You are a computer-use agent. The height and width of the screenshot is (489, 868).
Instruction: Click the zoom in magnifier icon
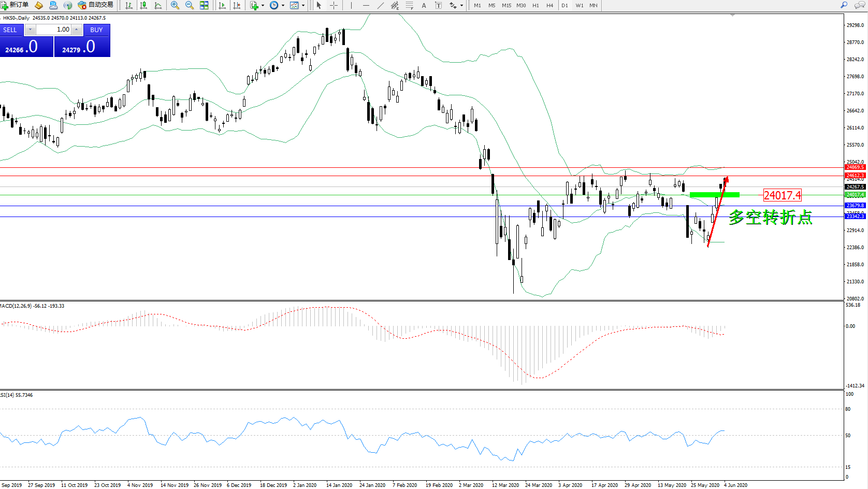[175, 5]
